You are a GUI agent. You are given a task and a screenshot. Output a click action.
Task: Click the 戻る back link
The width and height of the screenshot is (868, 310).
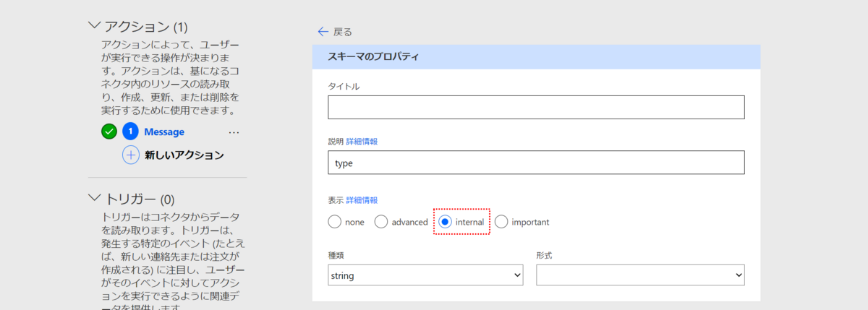coord(343,32)
